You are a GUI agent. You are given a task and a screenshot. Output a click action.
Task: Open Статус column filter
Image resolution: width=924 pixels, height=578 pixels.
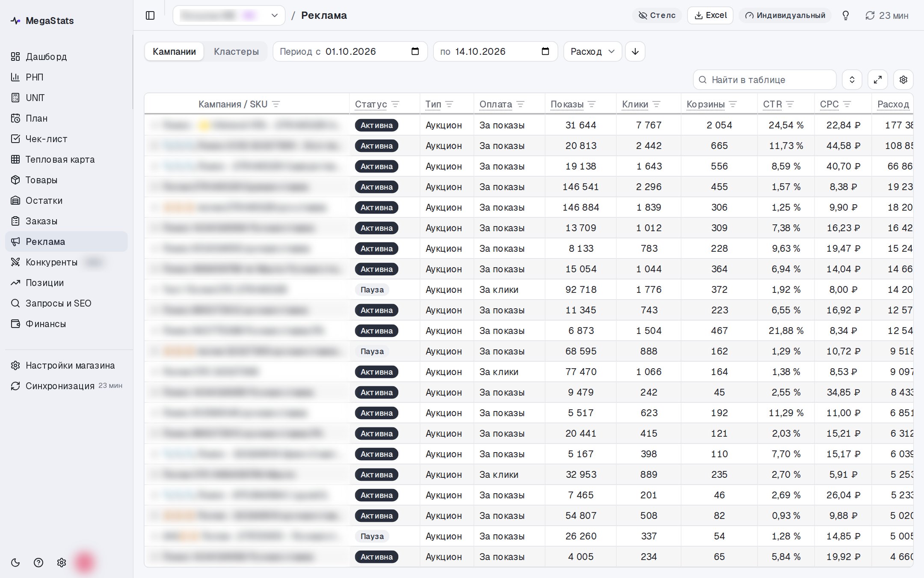(x=395, y=104)
